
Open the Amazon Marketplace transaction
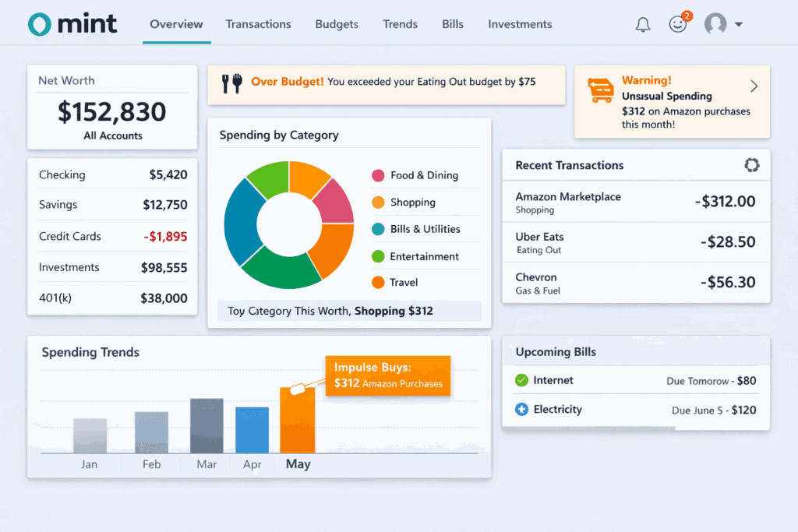[x=636, y=202]
